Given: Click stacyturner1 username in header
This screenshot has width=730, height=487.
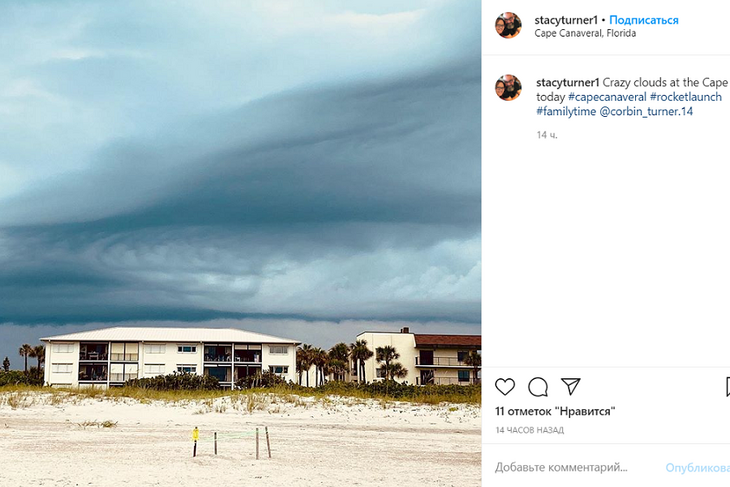Looking at the screenshot, I should (x=566, y=20).
